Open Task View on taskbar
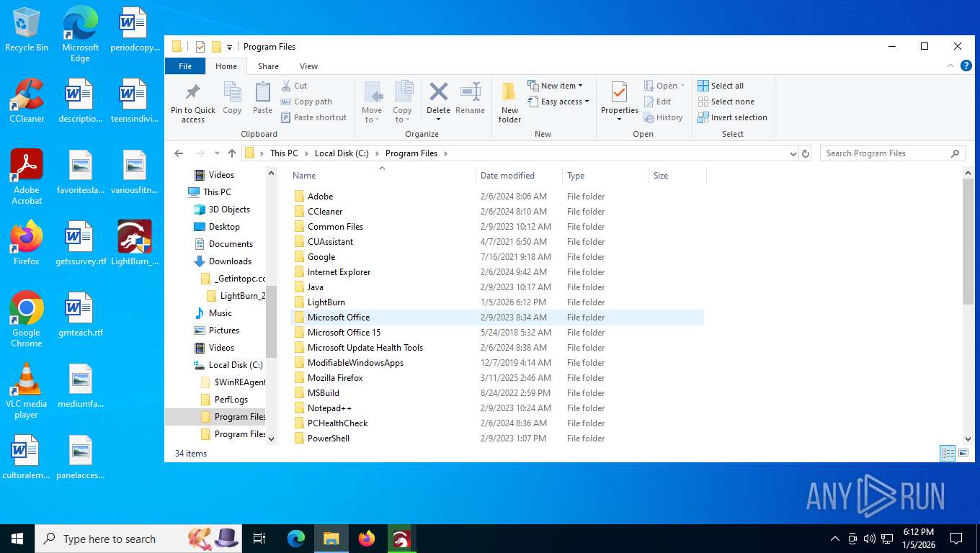 [259, 539]
